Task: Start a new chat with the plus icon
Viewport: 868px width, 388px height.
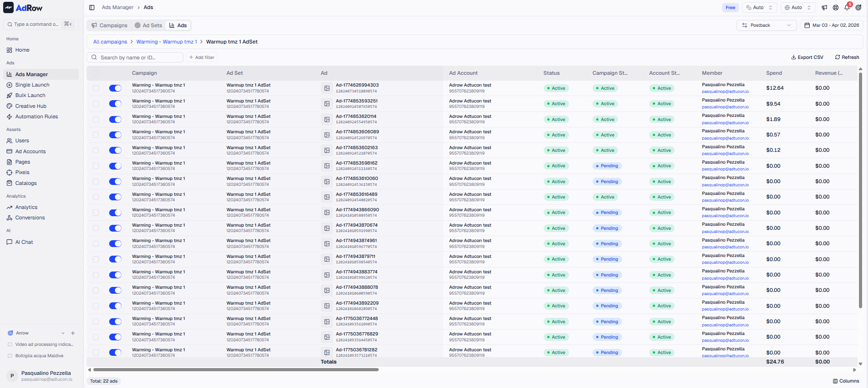Action: click(73, 333)
